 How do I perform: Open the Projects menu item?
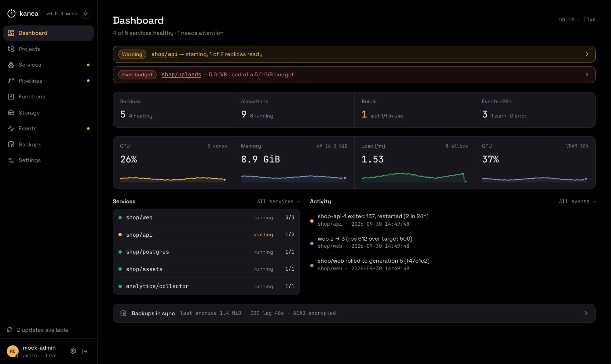point(49,49)
